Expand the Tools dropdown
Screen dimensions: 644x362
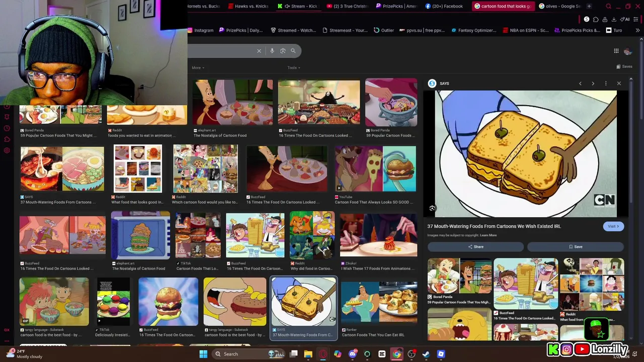[x=294, y=67]
